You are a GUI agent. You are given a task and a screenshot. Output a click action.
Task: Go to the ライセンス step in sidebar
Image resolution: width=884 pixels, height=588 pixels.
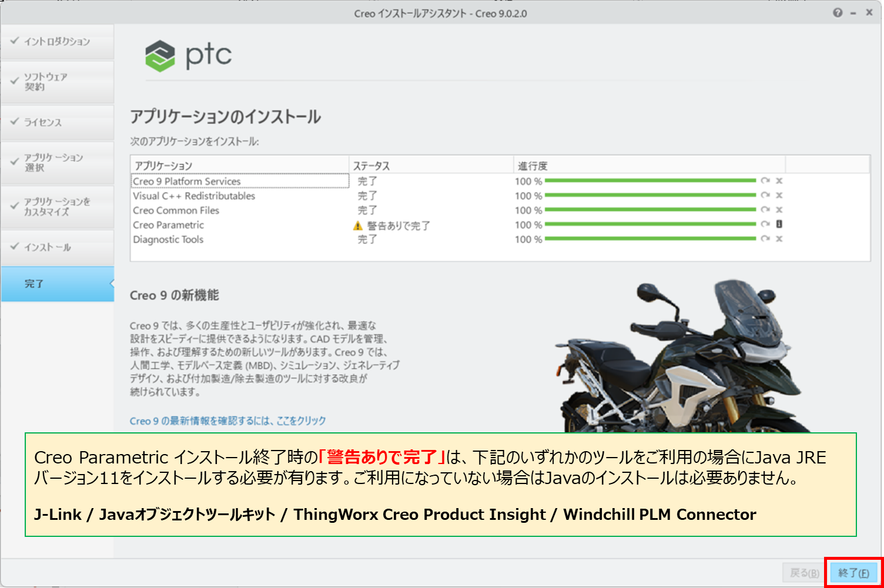57,122
